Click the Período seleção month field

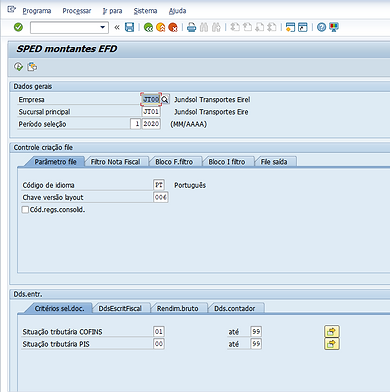[x=135, y=124]
